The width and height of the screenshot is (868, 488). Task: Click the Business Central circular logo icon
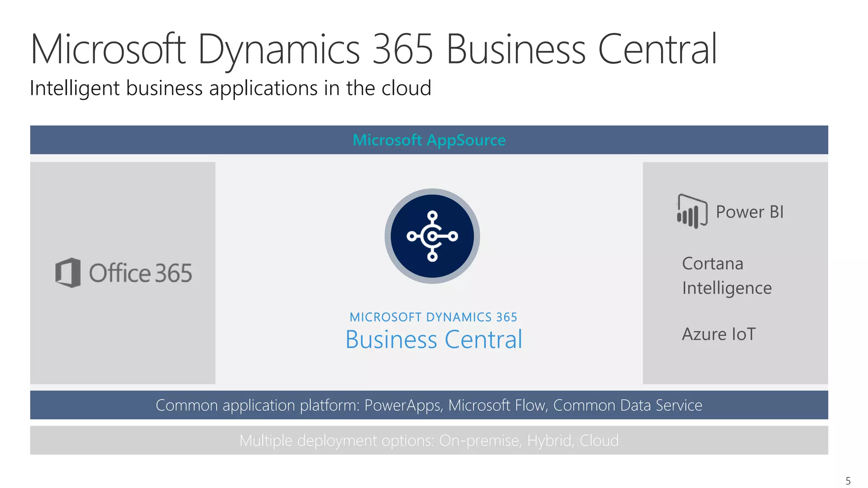point(432,236)
